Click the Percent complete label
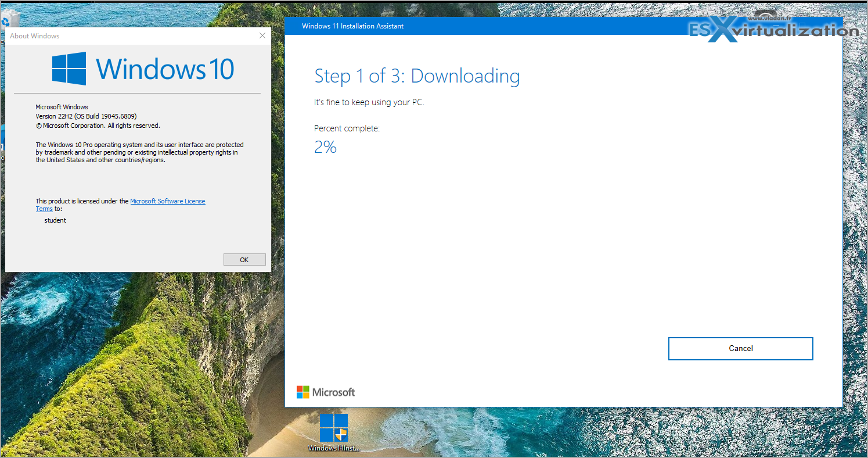 point(347,128)
